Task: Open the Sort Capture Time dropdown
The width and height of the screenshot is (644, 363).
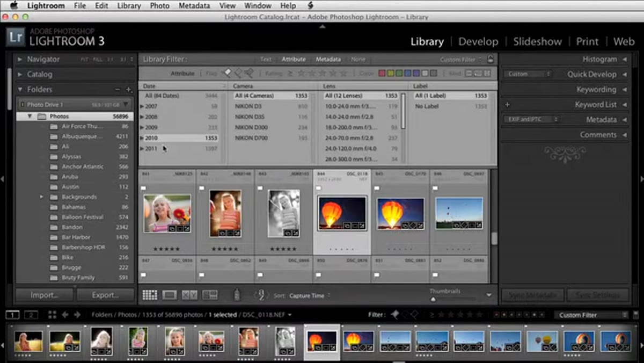Action: [310, 295]
